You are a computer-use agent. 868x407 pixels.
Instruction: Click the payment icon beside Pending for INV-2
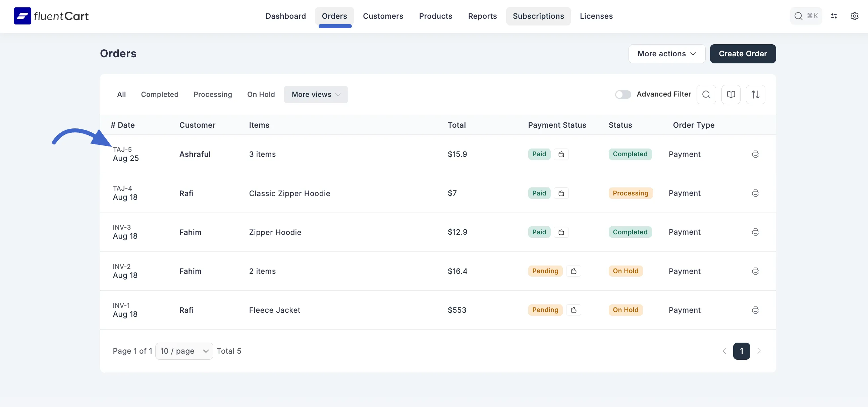[x=574, y=271]
